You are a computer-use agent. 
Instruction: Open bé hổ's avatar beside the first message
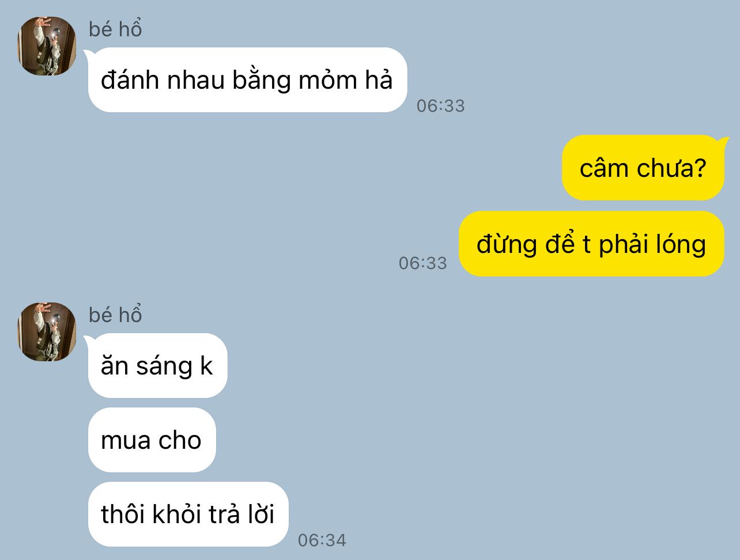click(x=47, y=46)
